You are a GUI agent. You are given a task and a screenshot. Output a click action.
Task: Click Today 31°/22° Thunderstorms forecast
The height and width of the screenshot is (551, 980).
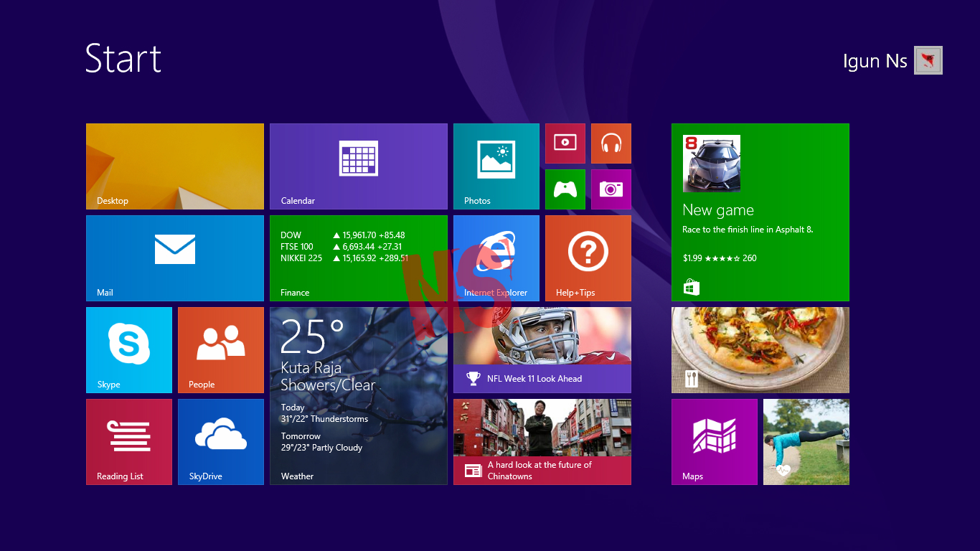[x=324, y=413]
